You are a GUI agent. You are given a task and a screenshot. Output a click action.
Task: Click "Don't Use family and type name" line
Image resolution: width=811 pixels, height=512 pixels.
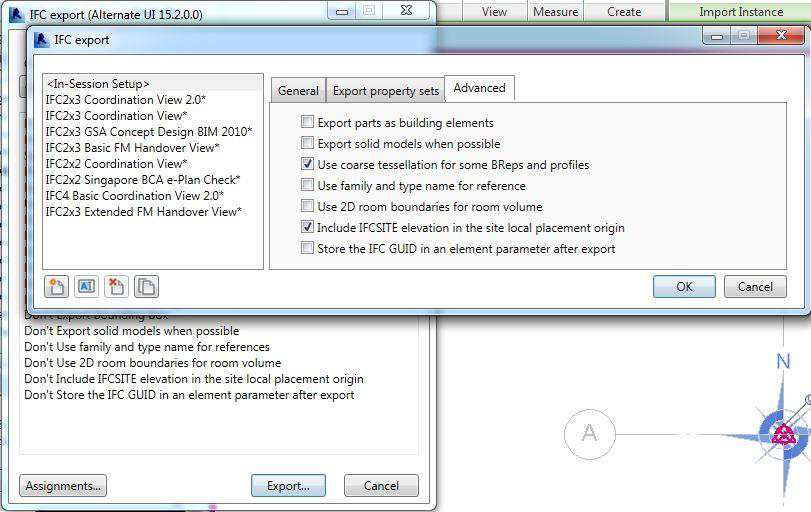coord(147,347)
